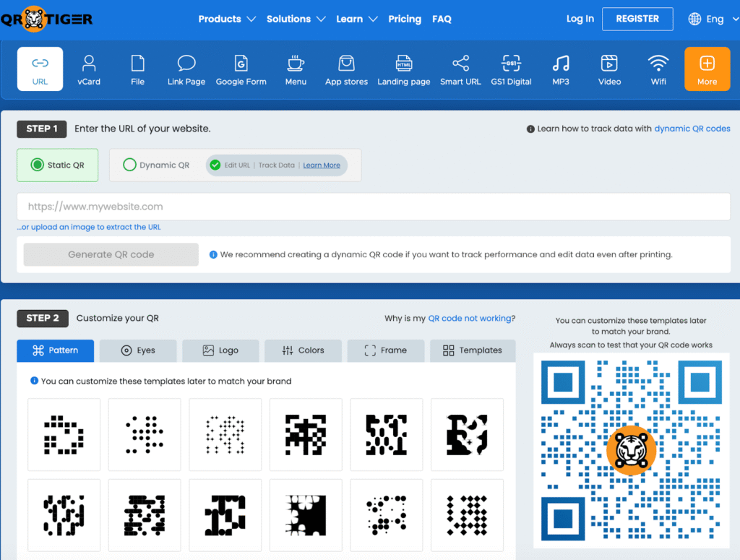Switch to the Eyes customization tab
Screen dimensions: 740x560
(x=137, y=350)
